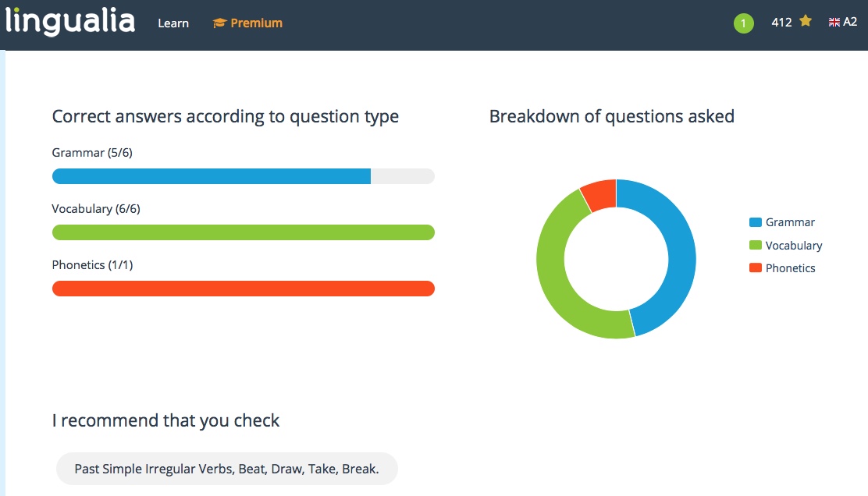Click the green Vocabulary progress bar

tap(243, 232)
